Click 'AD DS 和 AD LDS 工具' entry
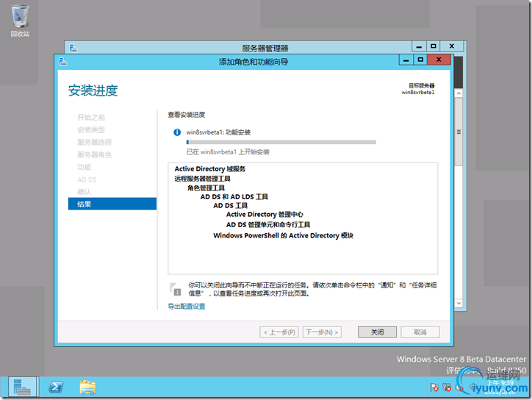This screenshot has height=400, width=532. (234, 196)
